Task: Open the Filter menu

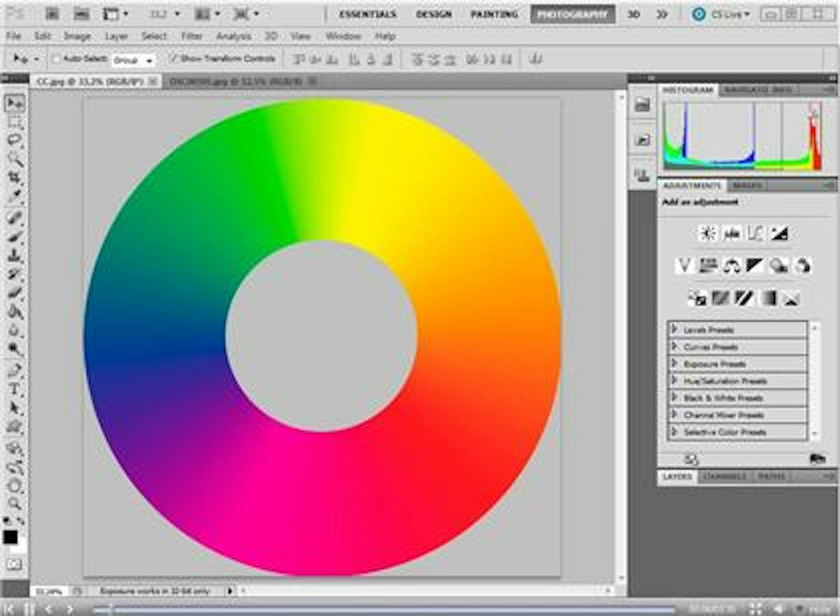Action: coord(192,36)
